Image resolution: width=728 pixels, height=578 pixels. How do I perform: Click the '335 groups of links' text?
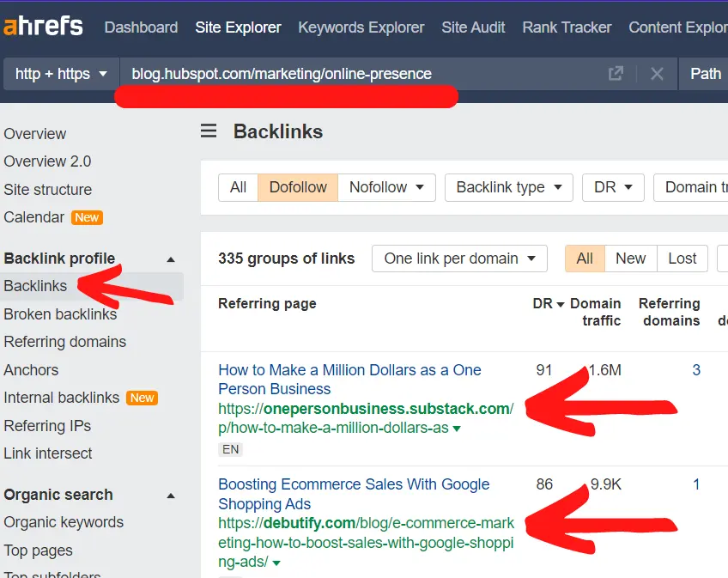(x=287, y=259)
